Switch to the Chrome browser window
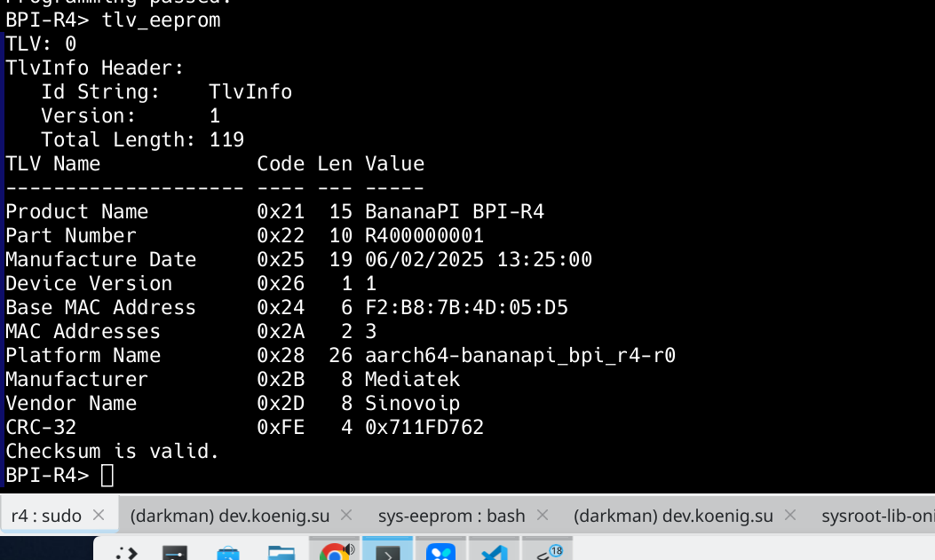Screen dimensions: 935x560 click(x=335, y=550)
